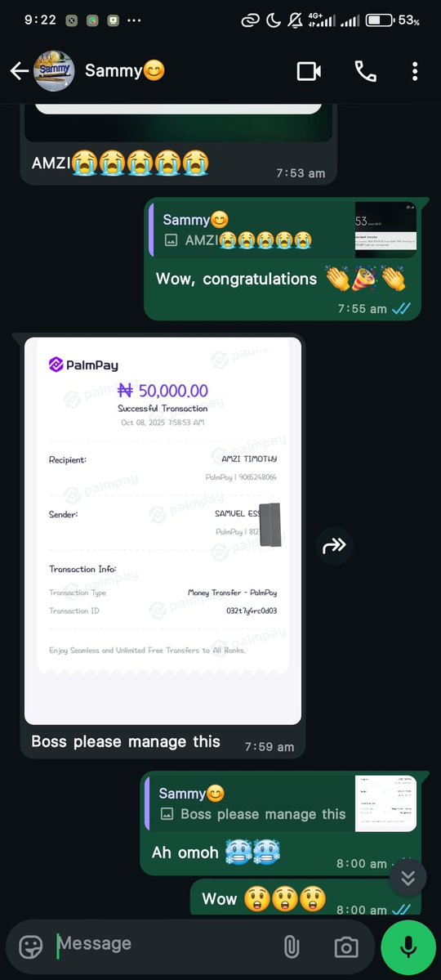Open Sammy contact info from name
Image resolution: width=441 pixels, height=980 pixels.
[124, 71]
